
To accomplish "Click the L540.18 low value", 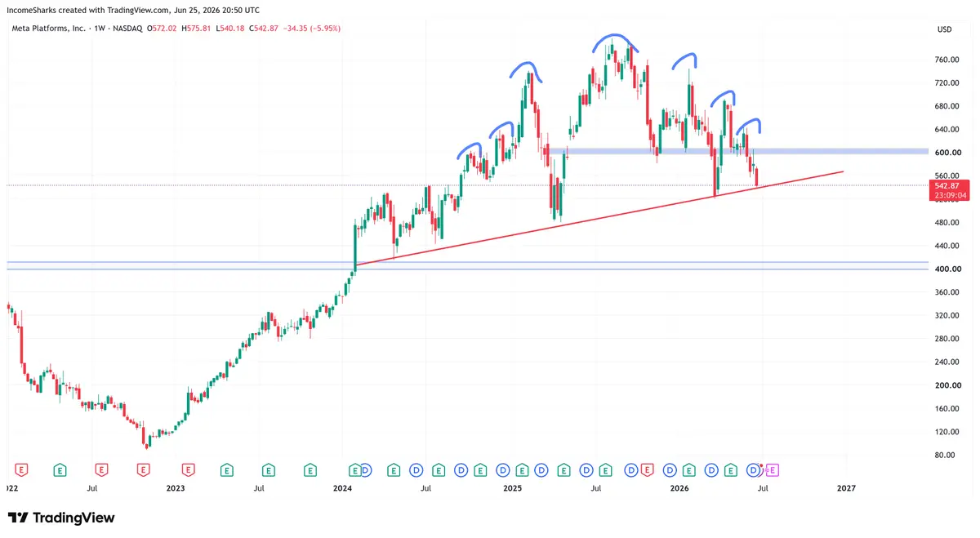I will point(230,29).
